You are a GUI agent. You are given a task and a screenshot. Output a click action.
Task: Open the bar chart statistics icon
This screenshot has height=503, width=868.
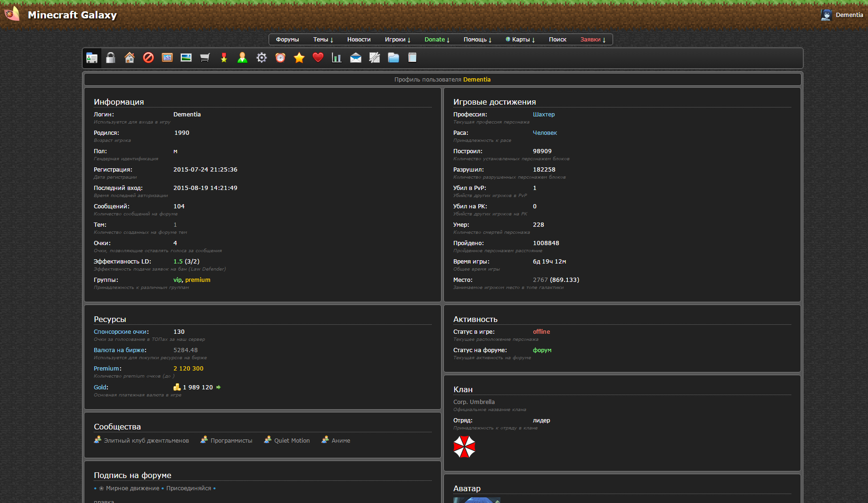pos(337,58)
